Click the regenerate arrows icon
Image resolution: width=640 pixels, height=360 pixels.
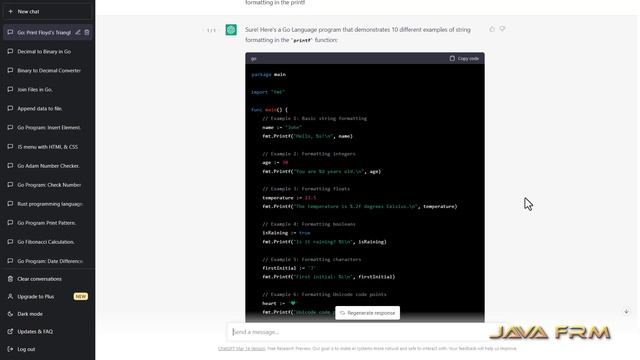coord(342,313)
